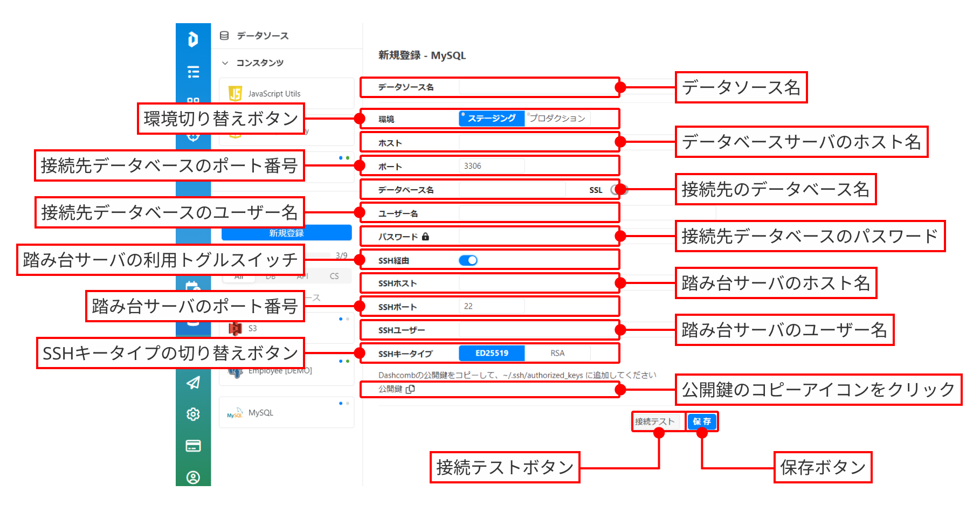Click the ポート field showing 3306

(x=491, y=166)
